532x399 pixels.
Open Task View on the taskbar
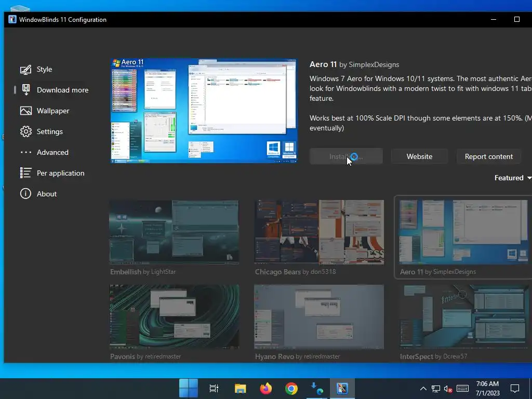point(214,388)
